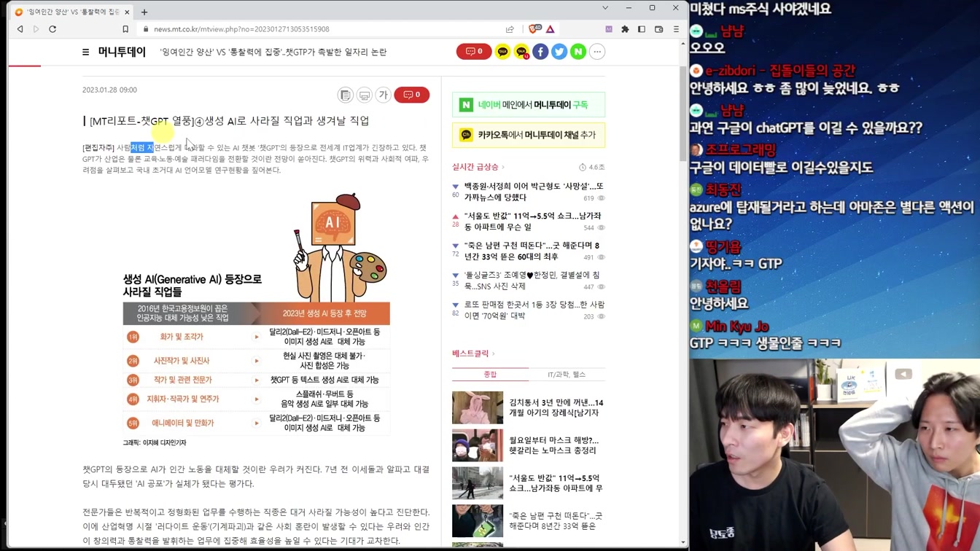Open the "죽은 남편 구천 떠돈다" trending headline
This screenshot has height=551, width=980.
pyautogui.click(x=532, y=251)
